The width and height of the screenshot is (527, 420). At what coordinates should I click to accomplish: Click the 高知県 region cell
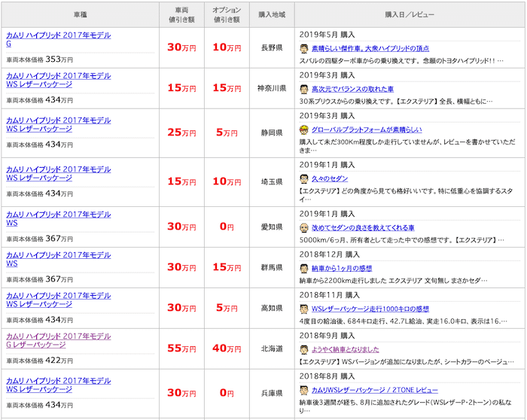[x=272, y=308]
